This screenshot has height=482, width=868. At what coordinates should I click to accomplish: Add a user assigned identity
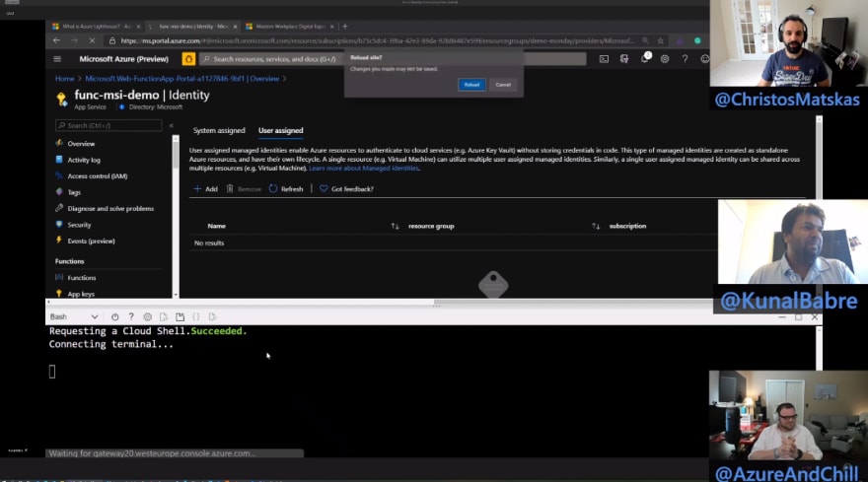[205, 189]
